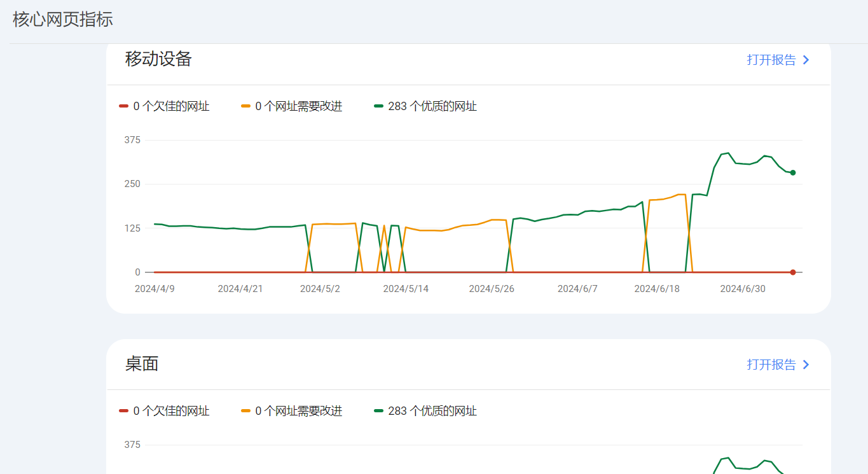
Task: Click the 移动设备 card heading
Action: pyautogui.click(x=158, y=59)
